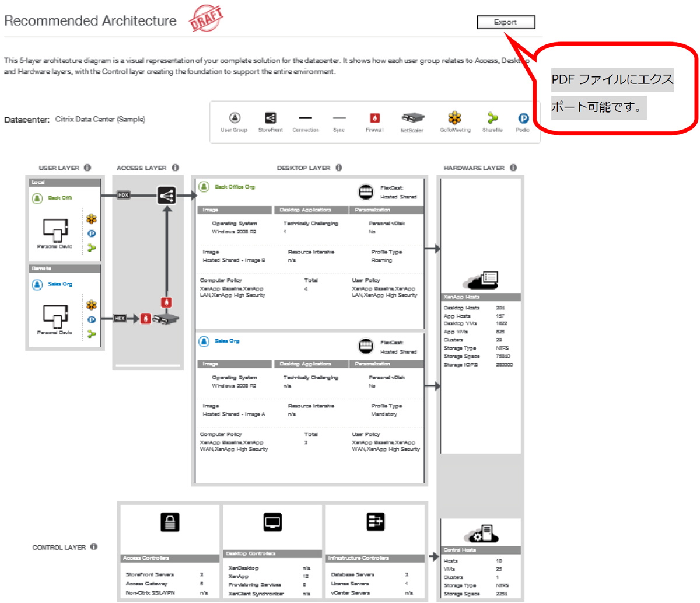Click the GoToMeeting legend icon
Viewport: 700px width, 603px height.
[x=455, y=118]
